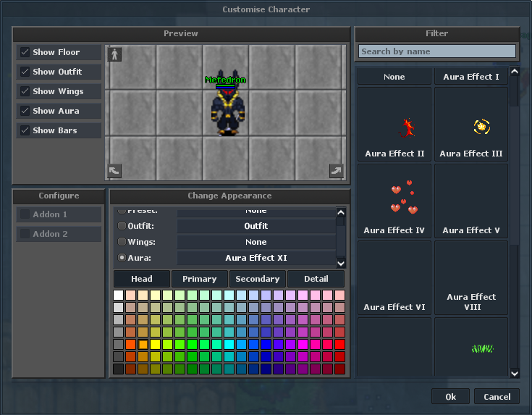Toggle the Show Floor checkbox
532x415 pixels.
(x=25, y=52)
